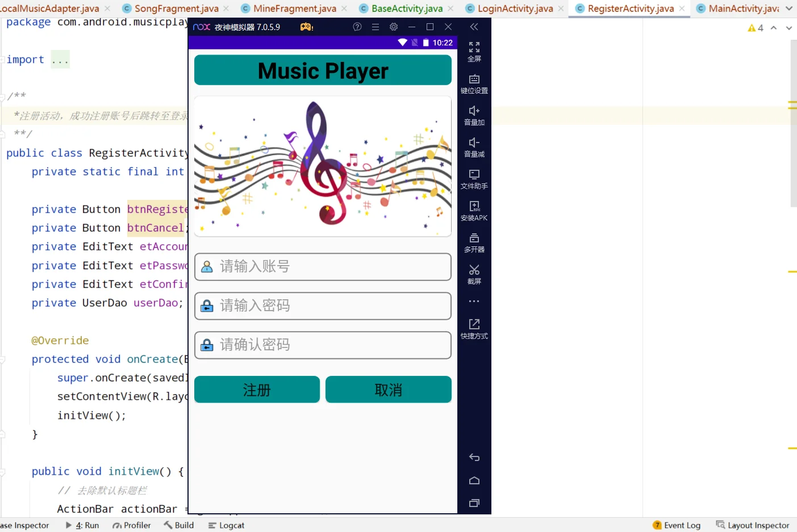Tap the 注册 (Register) button

[257, 389]
